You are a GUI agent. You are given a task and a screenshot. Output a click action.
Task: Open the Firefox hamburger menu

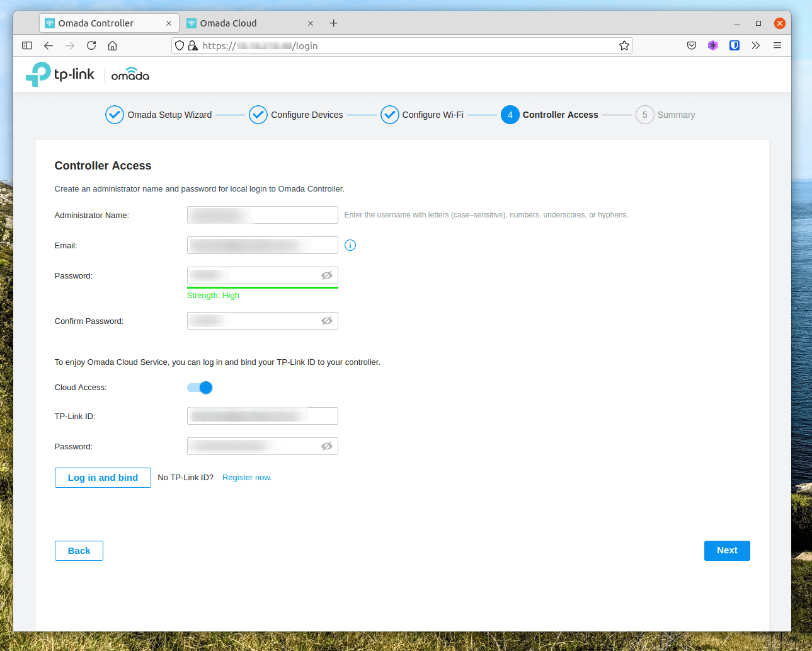[x=777, y=45]
